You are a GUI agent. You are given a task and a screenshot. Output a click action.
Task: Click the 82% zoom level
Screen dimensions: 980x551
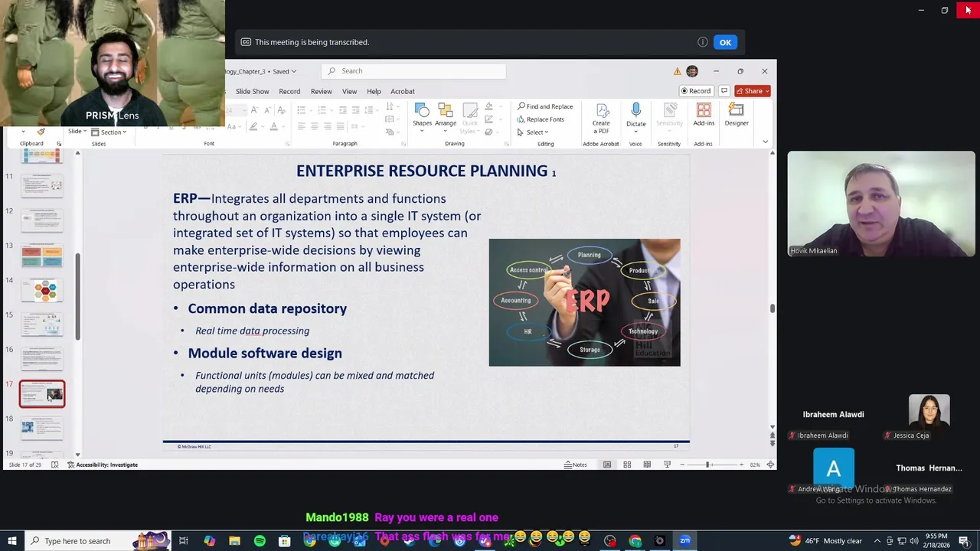tap(755, 465)
